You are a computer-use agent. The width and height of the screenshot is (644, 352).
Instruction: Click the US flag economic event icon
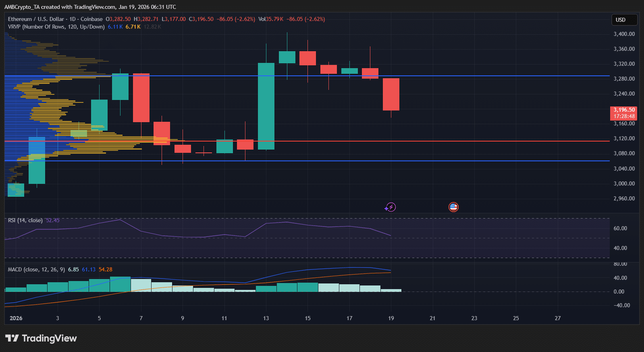click(453, 207)
